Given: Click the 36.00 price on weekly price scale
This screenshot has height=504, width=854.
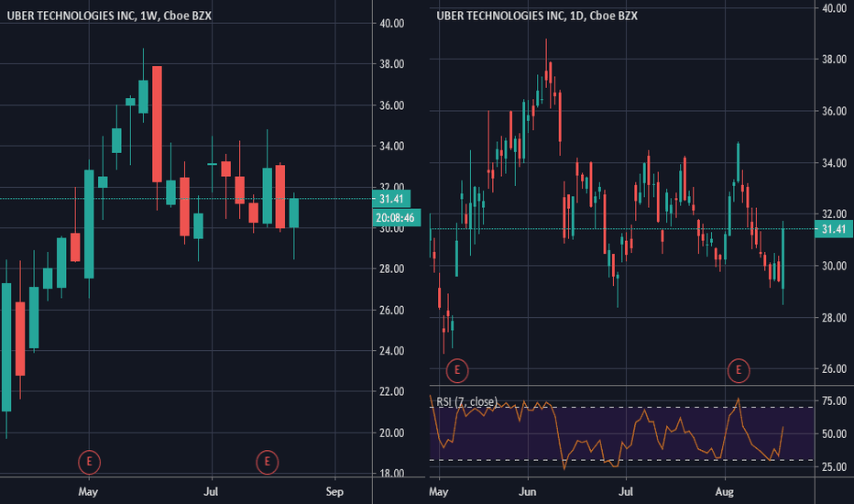Looking at the screenshot, I should [391, 105].
